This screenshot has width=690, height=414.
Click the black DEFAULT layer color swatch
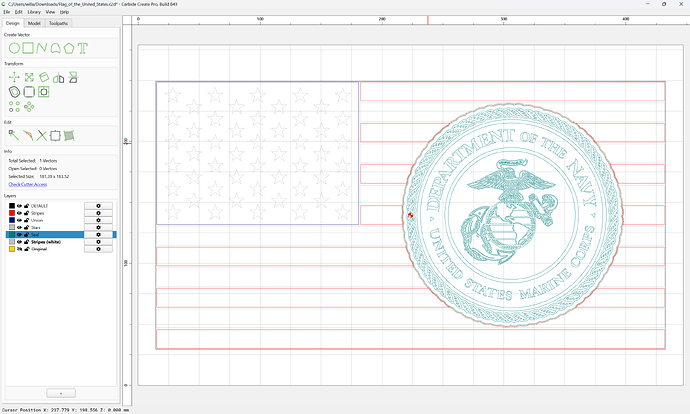[12, 206]
